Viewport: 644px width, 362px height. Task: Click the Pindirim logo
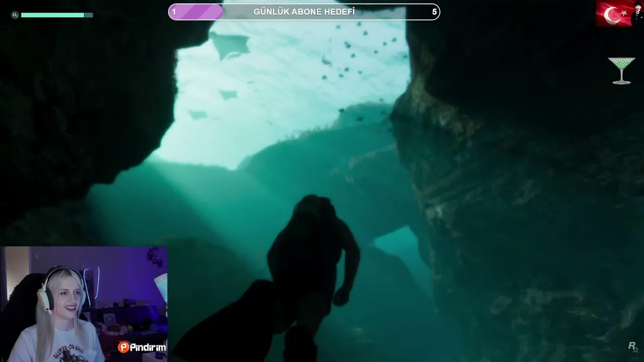coord(142,347)
